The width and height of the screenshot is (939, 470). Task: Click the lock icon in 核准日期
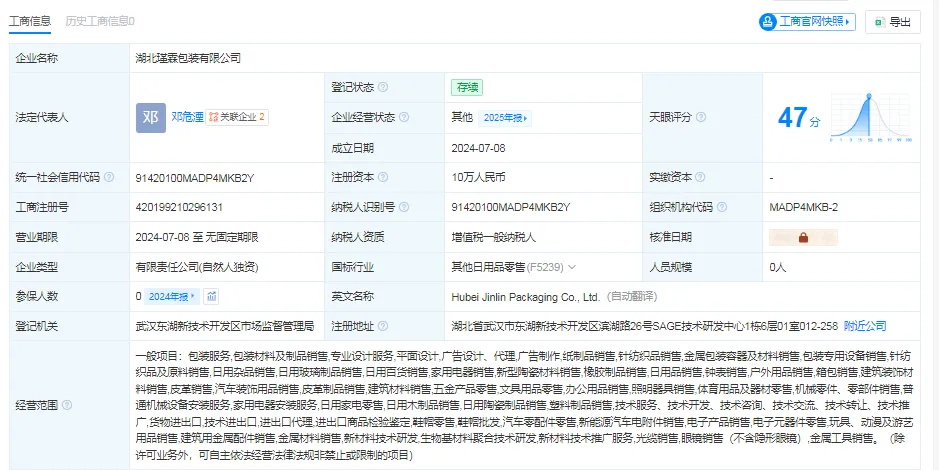click(x=803, y=237)
